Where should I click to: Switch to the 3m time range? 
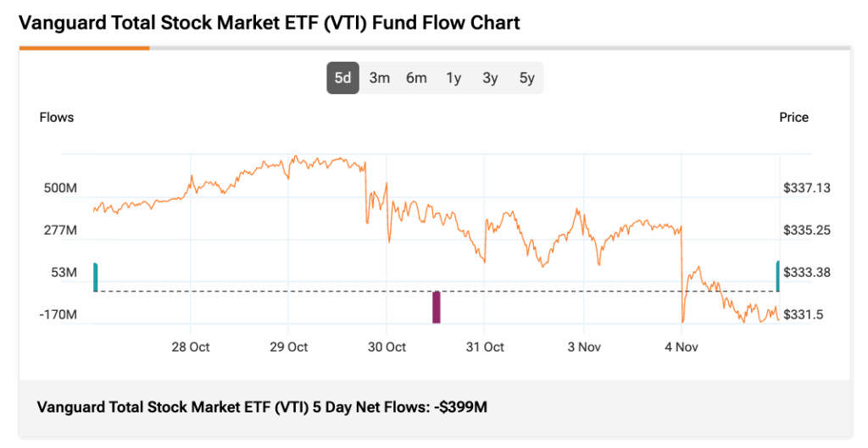(379, 78)
